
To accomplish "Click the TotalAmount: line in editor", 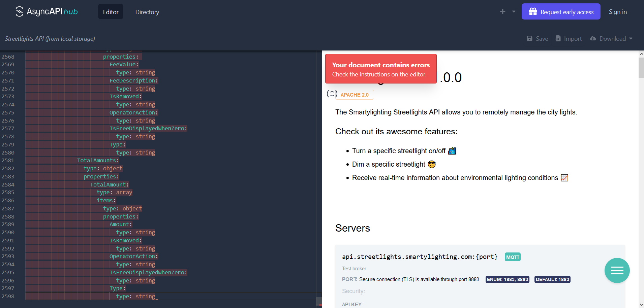I will [x=110, y=184].
